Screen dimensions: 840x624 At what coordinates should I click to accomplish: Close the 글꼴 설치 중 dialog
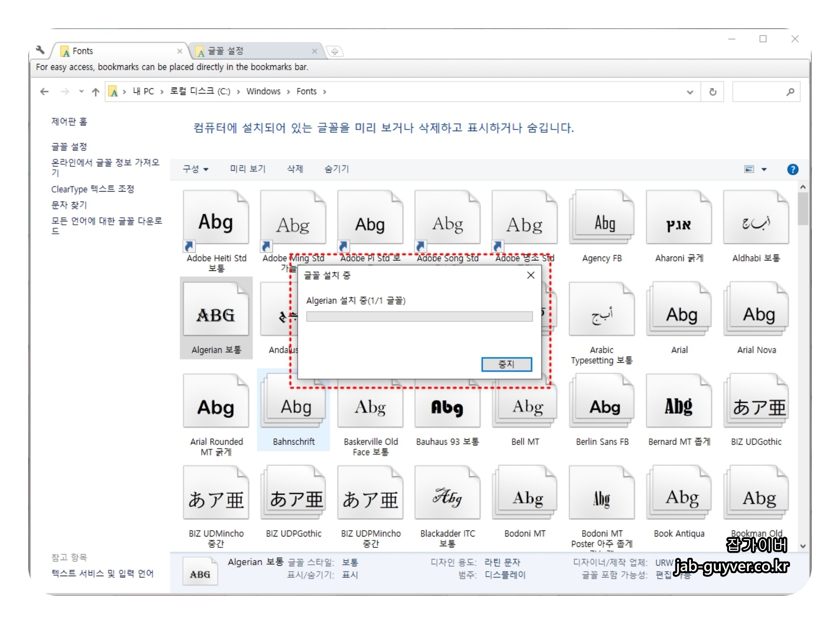pyautogui.click(x=531, y=275)
